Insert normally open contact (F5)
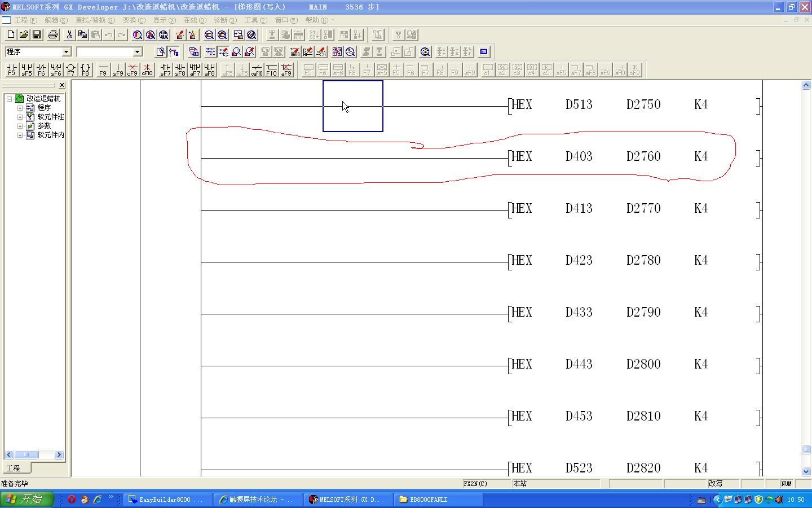 click(x=11, y=69)
